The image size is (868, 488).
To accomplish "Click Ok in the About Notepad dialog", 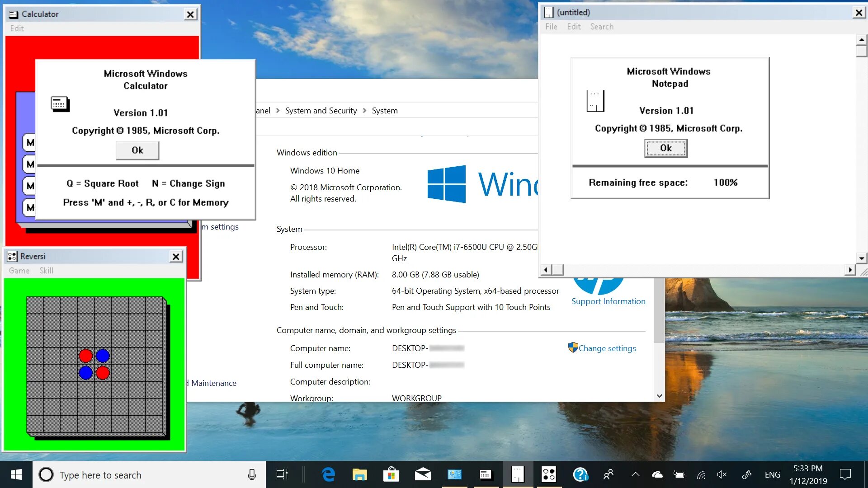I will 666,148.
